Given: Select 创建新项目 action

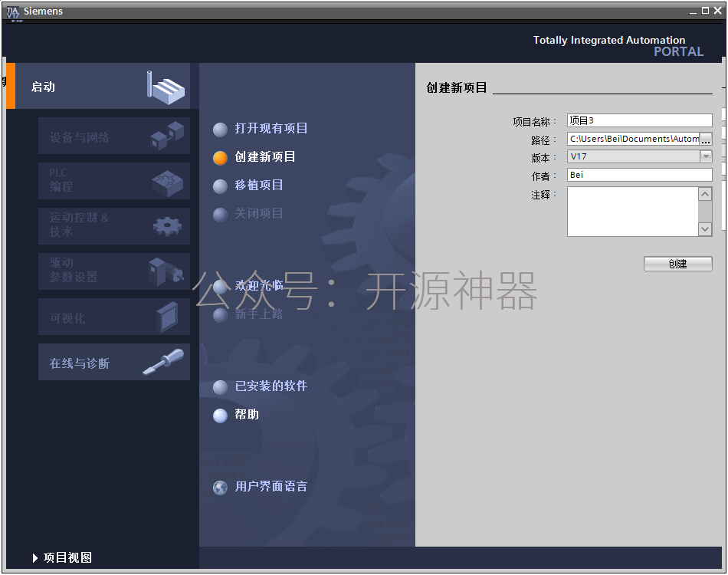Looking at the screenshot, I should click(x=265, y=156).
